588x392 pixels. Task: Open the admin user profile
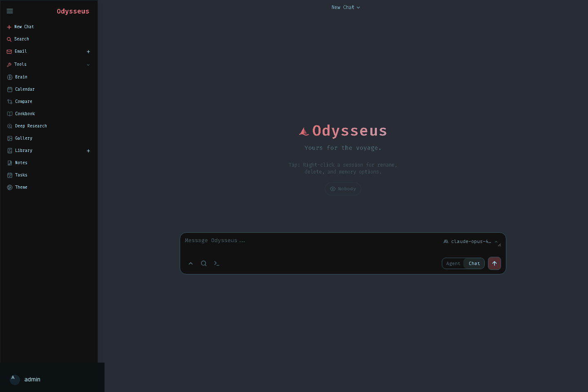tap(52, 379)
